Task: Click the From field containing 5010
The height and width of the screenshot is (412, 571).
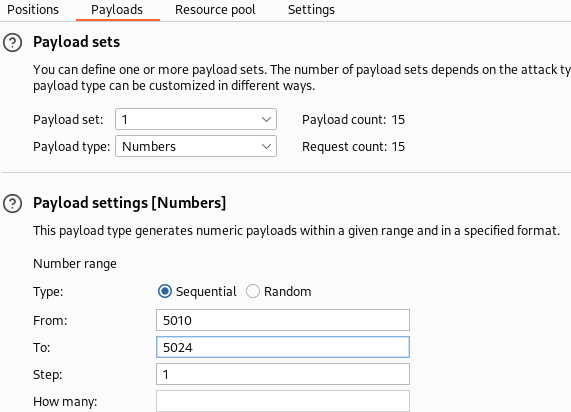Action: click(283, 320)
